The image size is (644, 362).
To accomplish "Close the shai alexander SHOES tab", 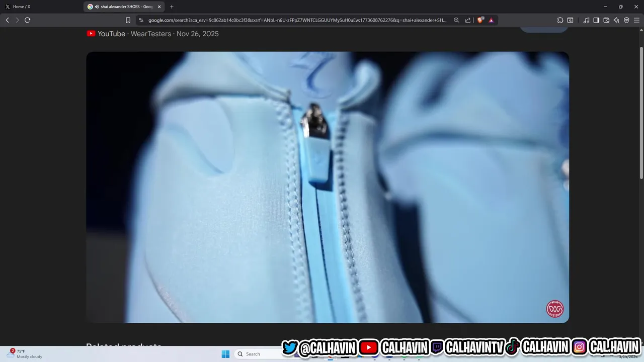I will (x=159, y=7).
